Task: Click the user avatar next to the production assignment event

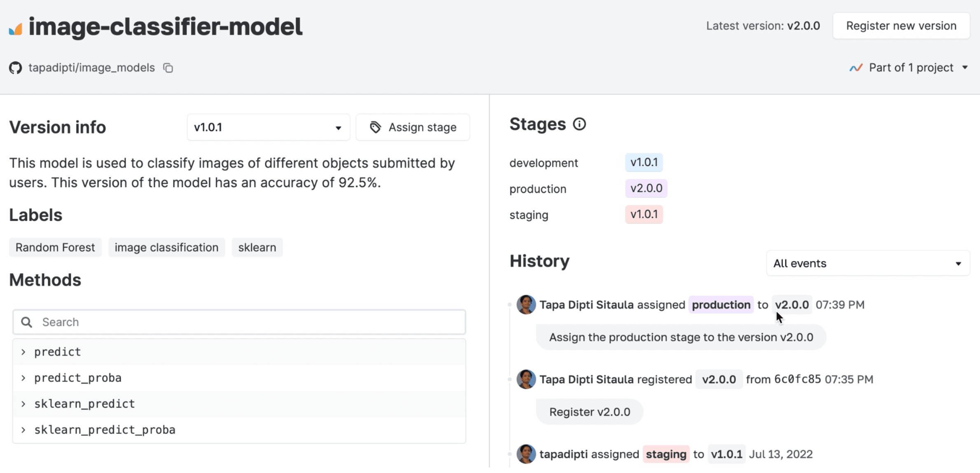Action: 526,305
